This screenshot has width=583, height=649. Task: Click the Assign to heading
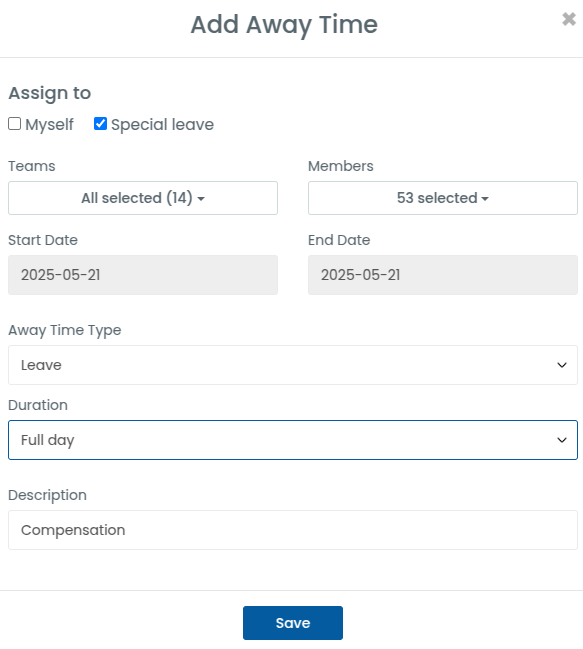tap(50, 94)
